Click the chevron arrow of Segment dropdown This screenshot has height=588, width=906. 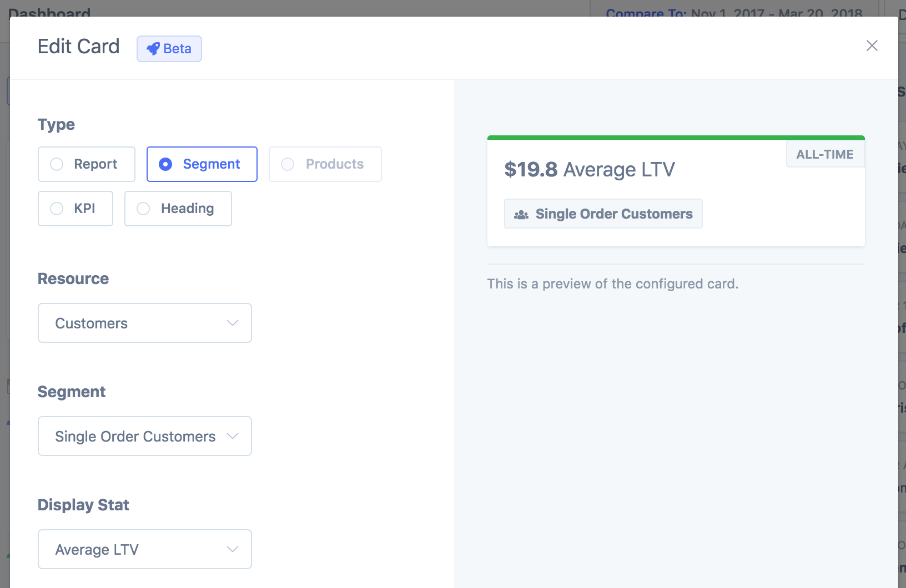233,436
